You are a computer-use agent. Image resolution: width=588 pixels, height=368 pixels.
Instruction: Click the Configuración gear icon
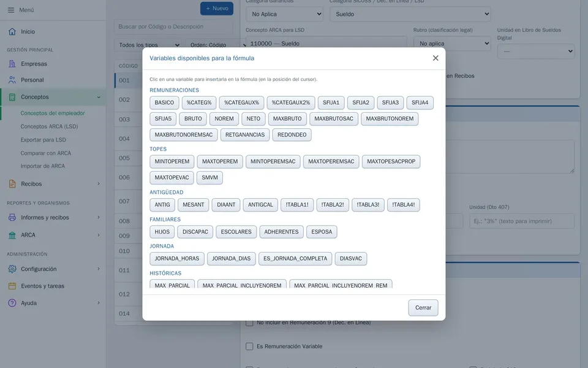tap(12, 269)
